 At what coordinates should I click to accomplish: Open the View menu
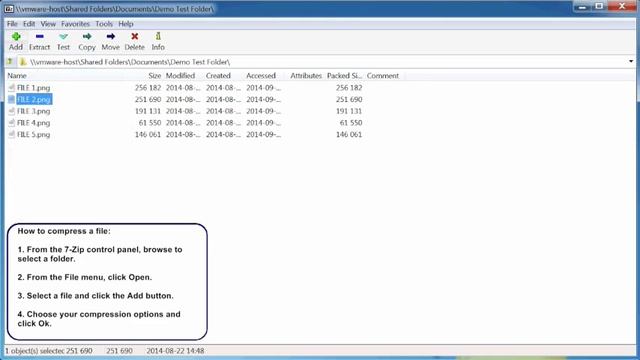click(48, 24)
